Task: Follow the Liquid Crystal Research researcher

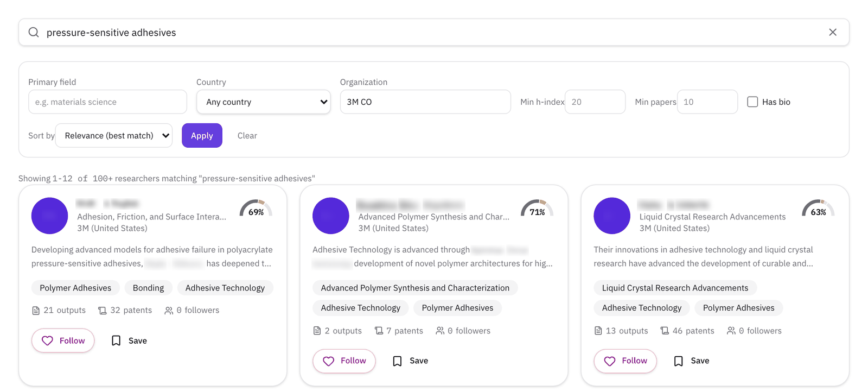Action: click(x=625, y=361)
